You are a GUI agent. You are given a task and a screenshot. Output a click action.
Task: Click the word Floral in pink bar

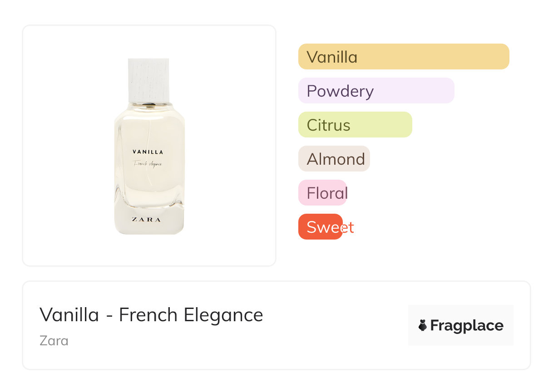tap(327, 193)
